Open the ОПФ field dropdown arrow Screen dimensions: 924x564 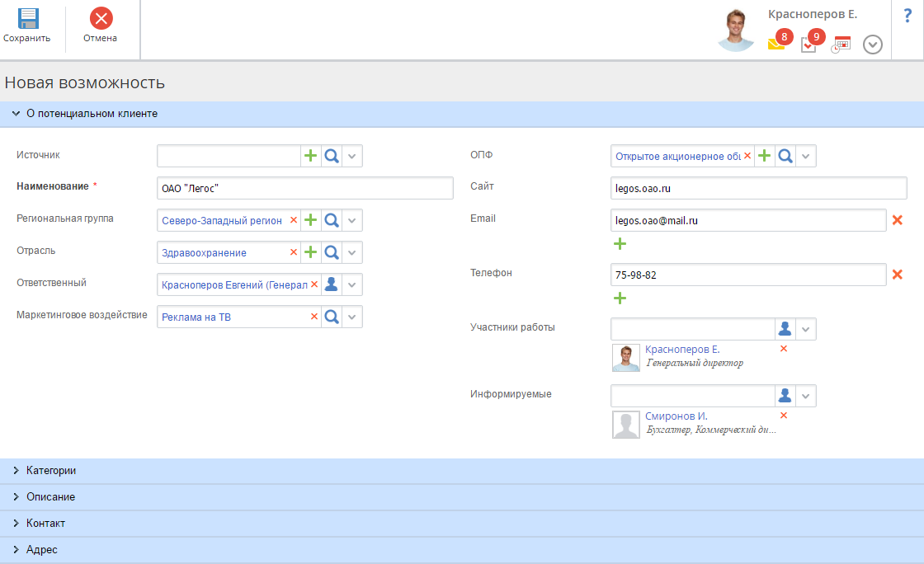(x=806, y=156)
